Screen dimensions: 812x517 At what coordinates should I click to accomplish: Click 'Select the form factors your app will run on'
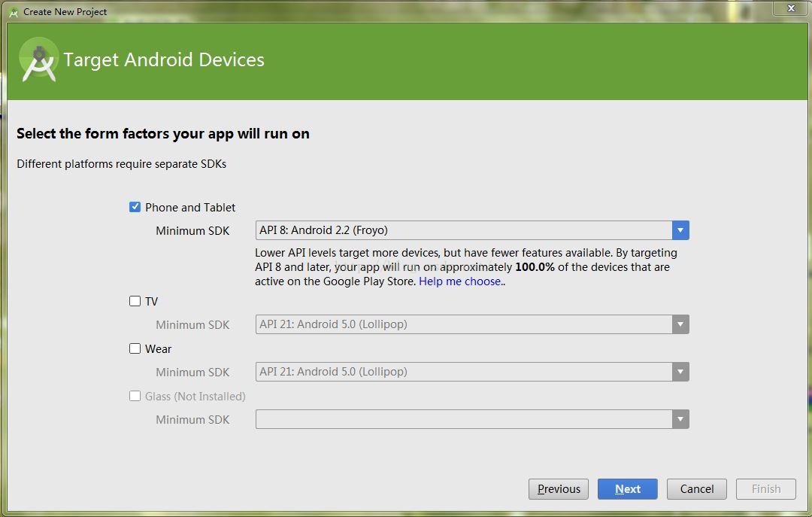(x=163, y=134)
